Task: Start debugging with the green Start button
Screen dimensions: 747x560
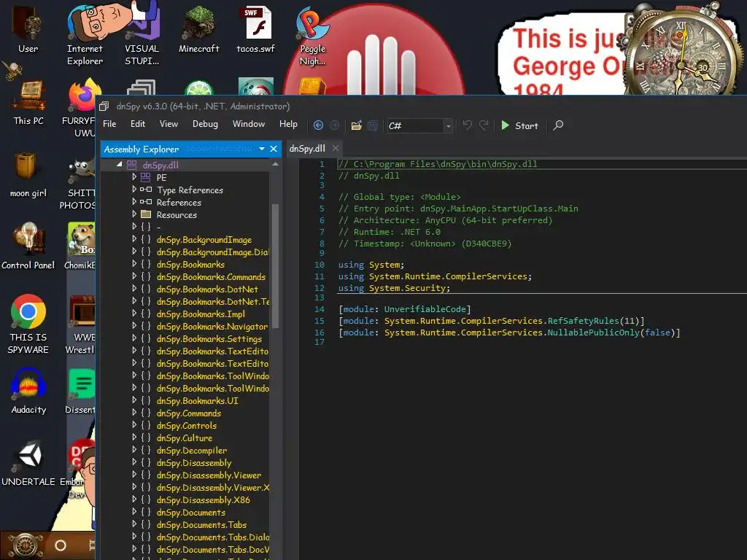Action: (519, 125)
